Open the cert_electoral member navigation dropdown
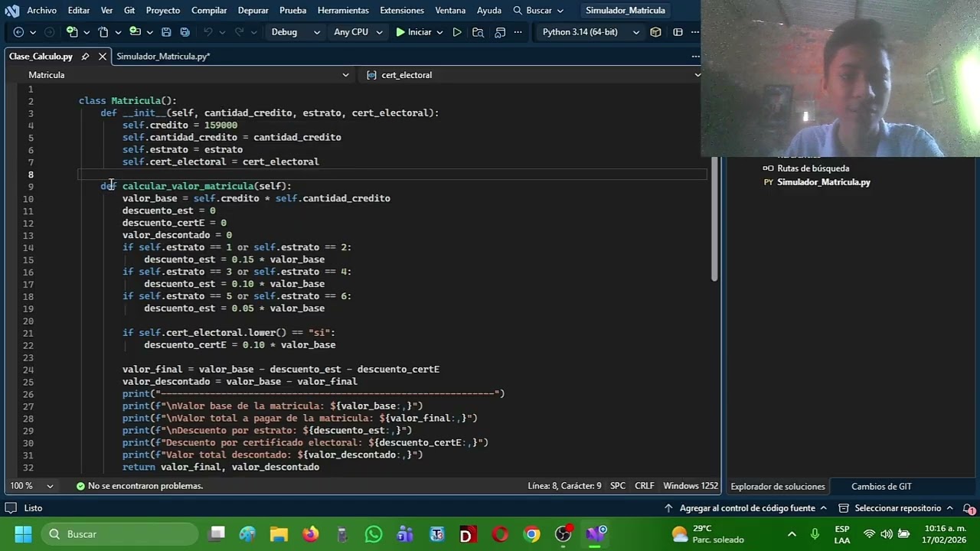Screen dimensions: 980x551 point(533,75)
